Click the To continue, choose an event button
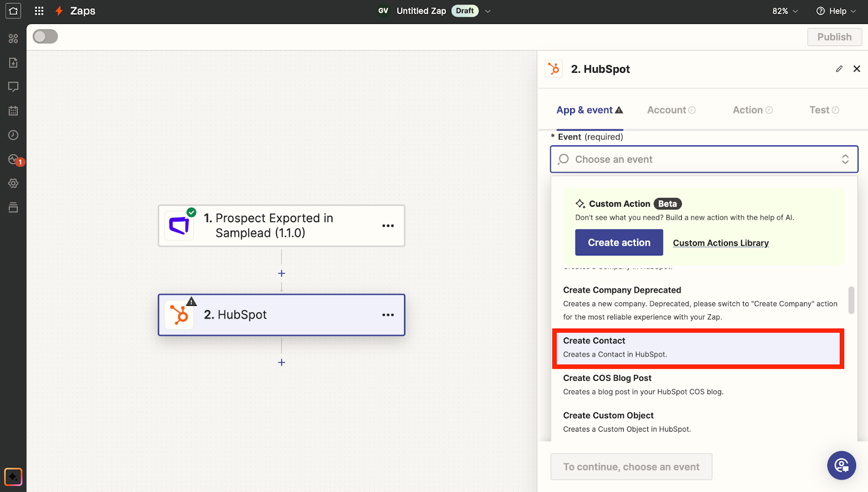868x492 pixels. tap(631, 467)
